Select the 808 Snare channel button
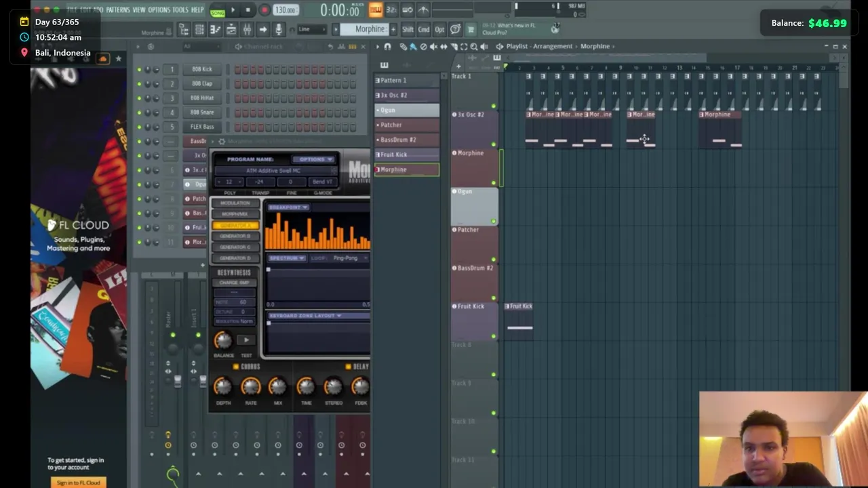Screen dimensions: 868x488 click(201, 113)
